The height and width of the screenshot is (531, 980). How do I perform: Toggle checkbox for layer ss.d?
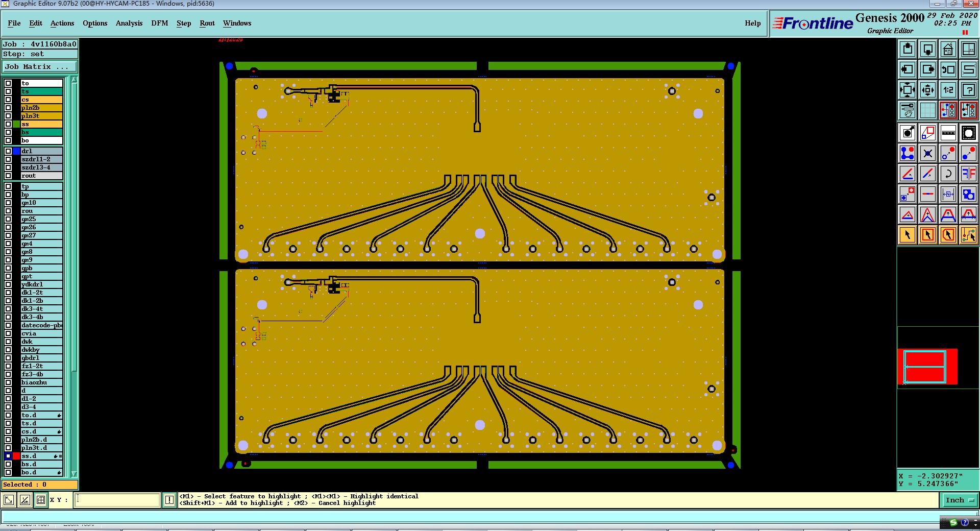pyautogui.click(x=8, y=456)
